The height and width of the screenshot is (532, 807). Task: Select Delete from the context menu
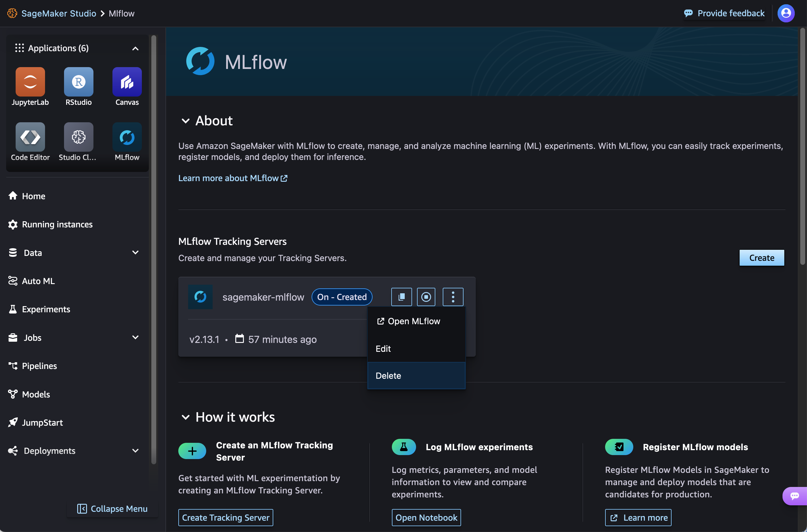click(388, 375)
